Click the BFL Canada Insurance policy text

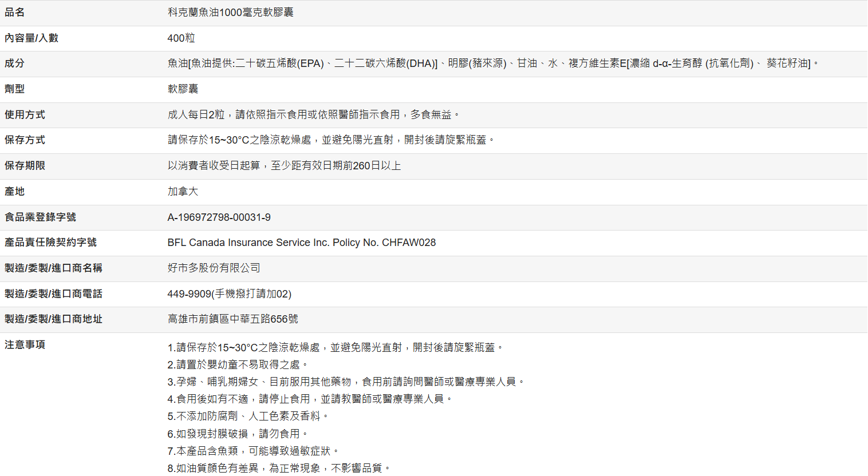coord(301,243)
